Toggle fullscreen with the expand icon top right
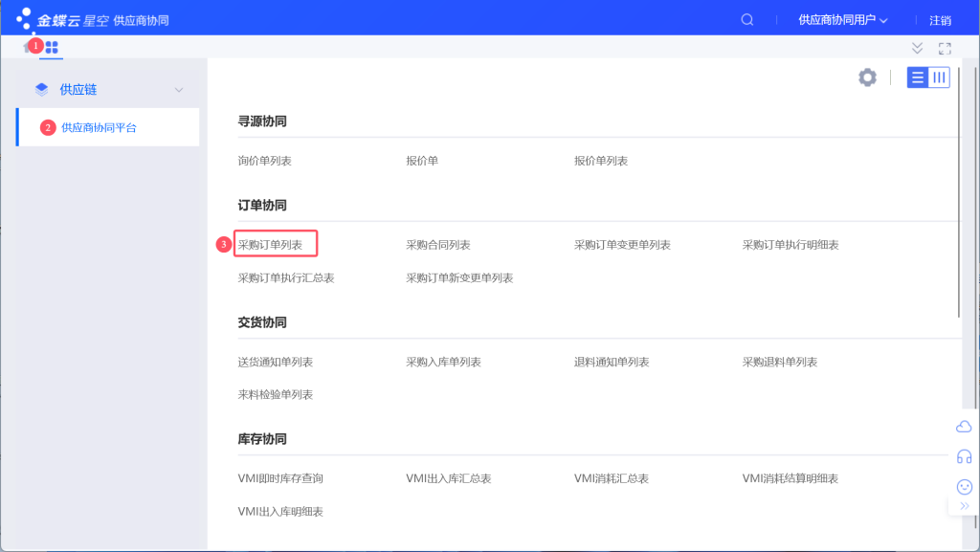980x552 pixels. click(x=947, y=47)
